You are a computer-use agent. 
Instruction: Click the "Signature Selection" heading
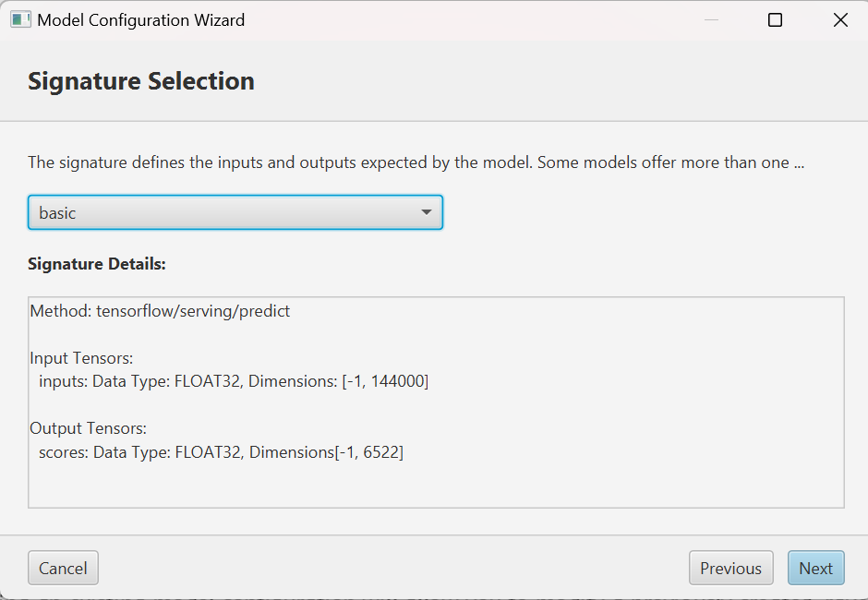141,81
